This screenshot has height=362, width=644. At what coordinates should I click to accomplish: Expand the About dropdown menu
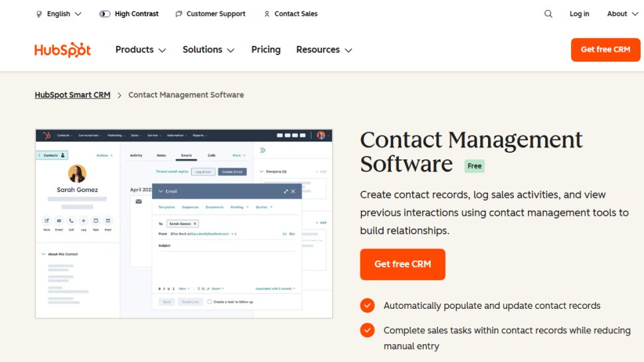622,14
